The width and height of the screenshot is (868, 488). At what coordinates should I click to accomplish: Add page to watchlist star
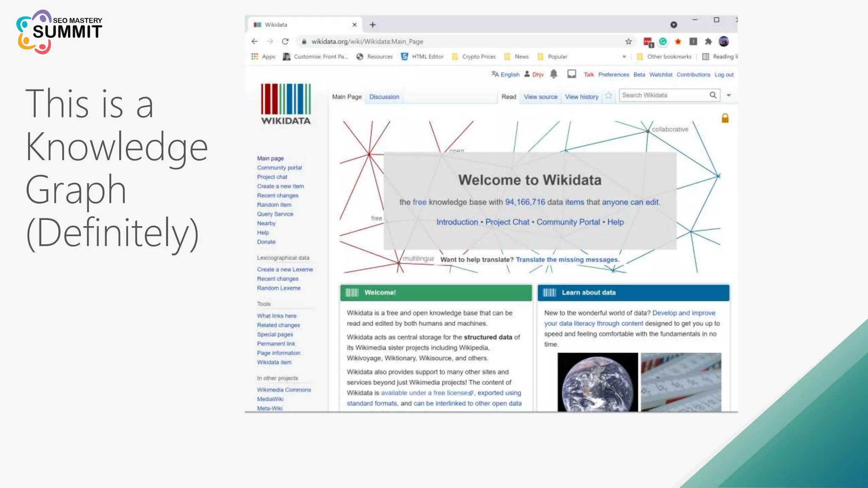(x=609, y=96)
